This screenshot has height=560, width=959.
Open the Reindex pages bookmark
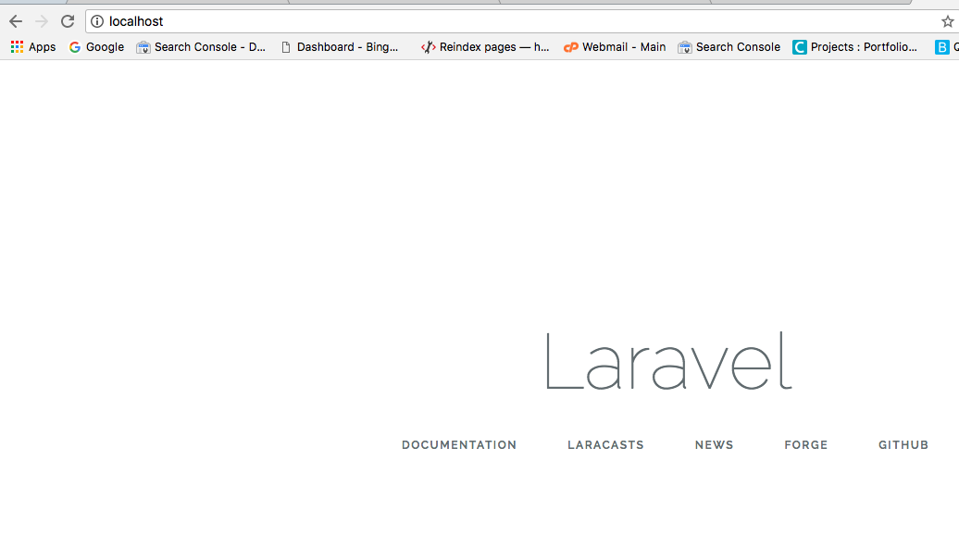(x=485, y=47)
